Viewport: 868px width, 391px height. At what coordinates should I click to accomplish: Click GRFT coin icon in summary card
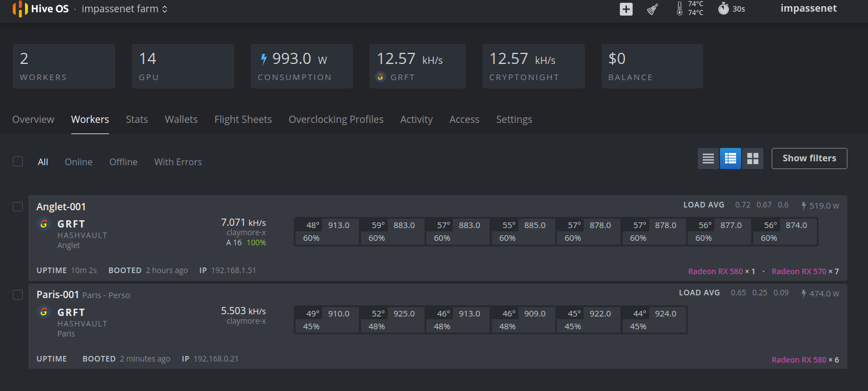tap(381, 77)
